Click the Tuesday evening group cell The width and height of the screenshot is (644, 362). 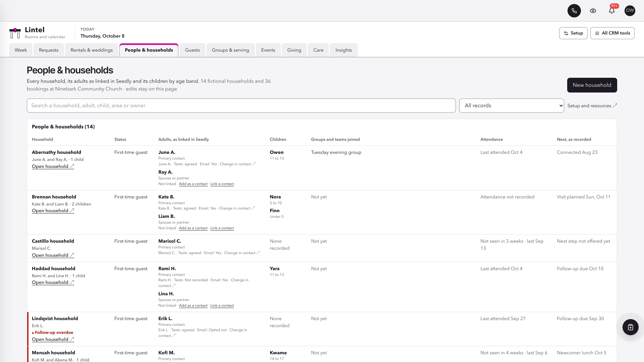point(336,152)
